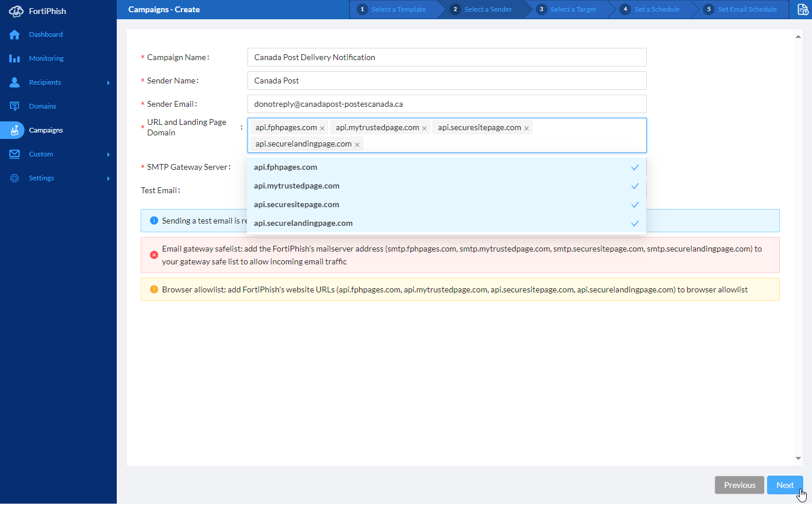Click the Campaign Name input field
812x506 pixels.
(x=447, y=57)
